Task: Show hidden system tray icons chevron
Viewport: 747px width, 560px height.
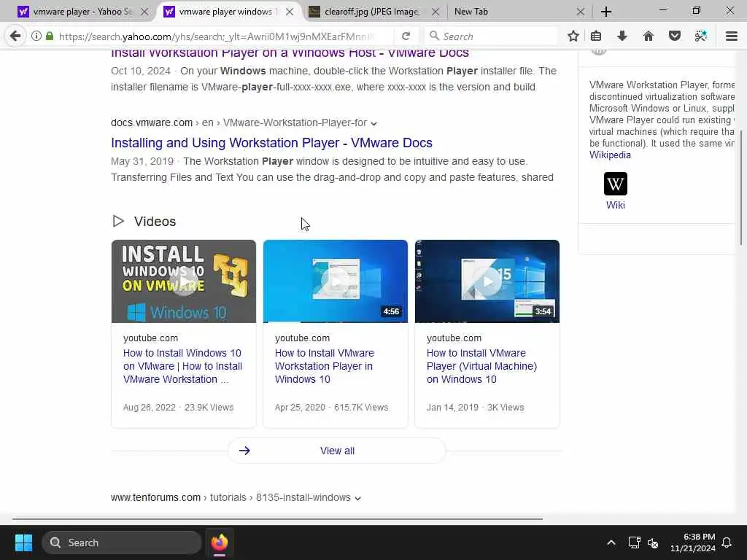Action: click(611, 542)
